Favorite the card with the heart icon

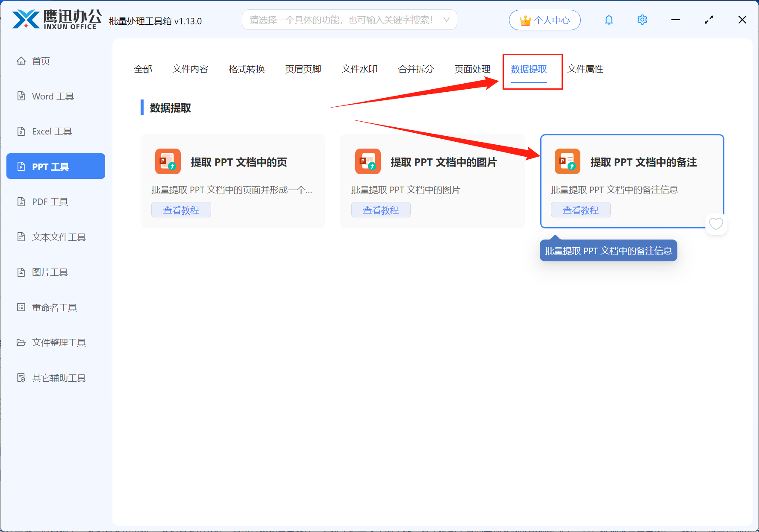tap(716, 224)
